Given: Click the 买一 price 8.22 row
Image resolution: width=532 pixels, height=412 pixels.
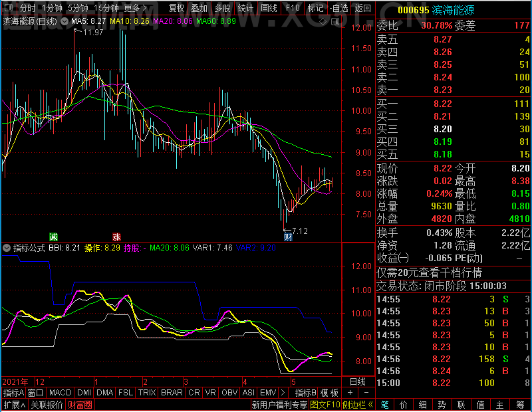Looking at the screenshot, I should pos(454,104).
